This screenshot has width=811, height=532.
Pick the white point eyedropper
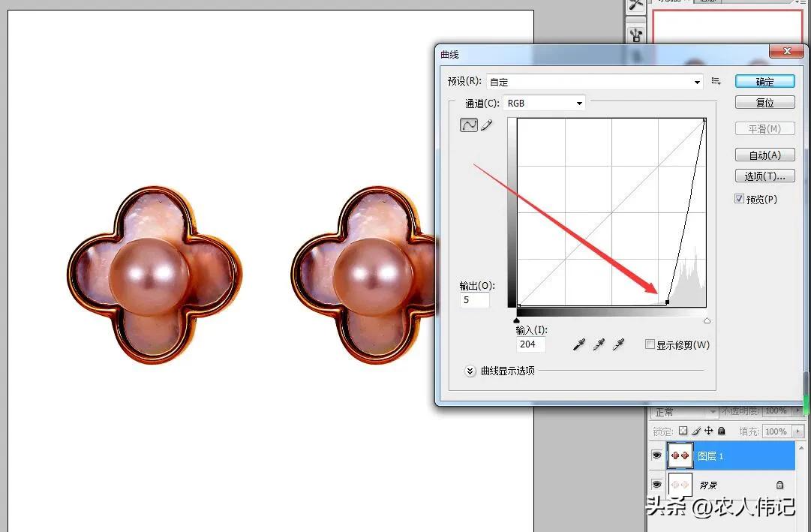click(x=618, y=344)
